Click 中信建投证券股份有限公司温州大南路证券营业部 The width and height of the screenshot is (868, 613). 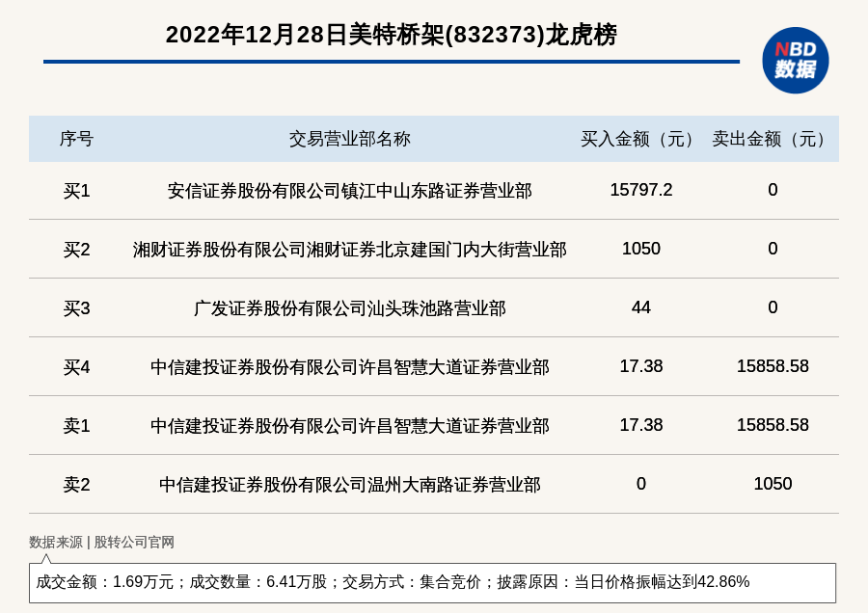[350, 485]
